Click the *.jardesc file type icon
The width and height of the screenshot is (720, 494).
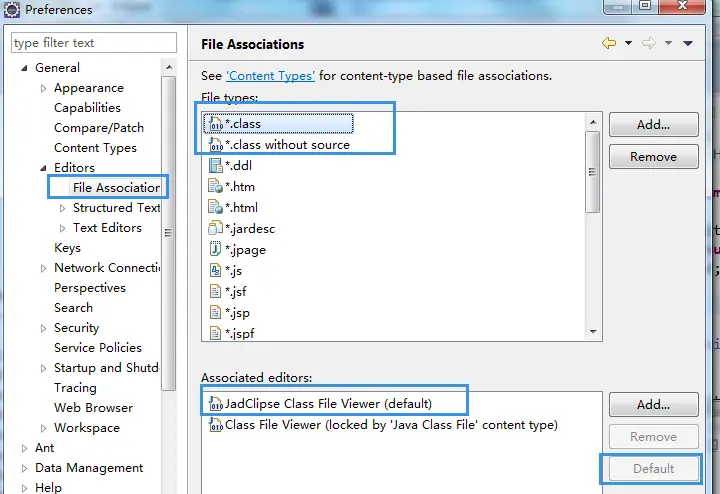point(215,228)
